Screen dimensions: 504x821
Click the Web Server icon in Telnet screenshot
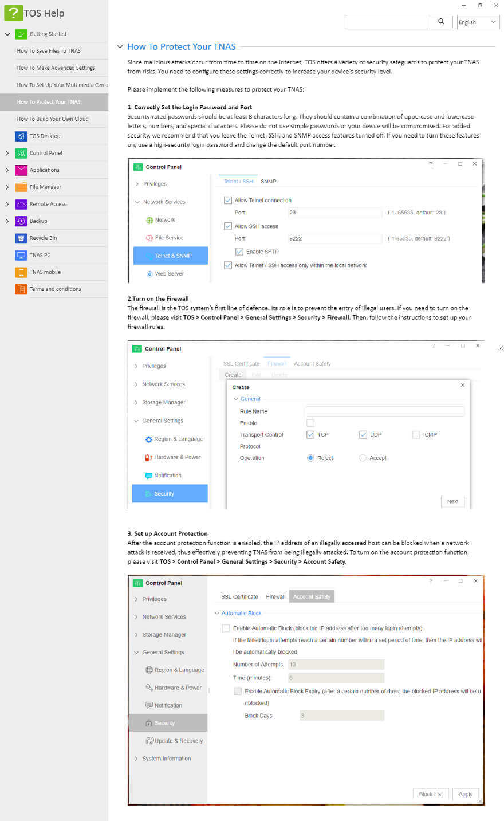(149, 274)
